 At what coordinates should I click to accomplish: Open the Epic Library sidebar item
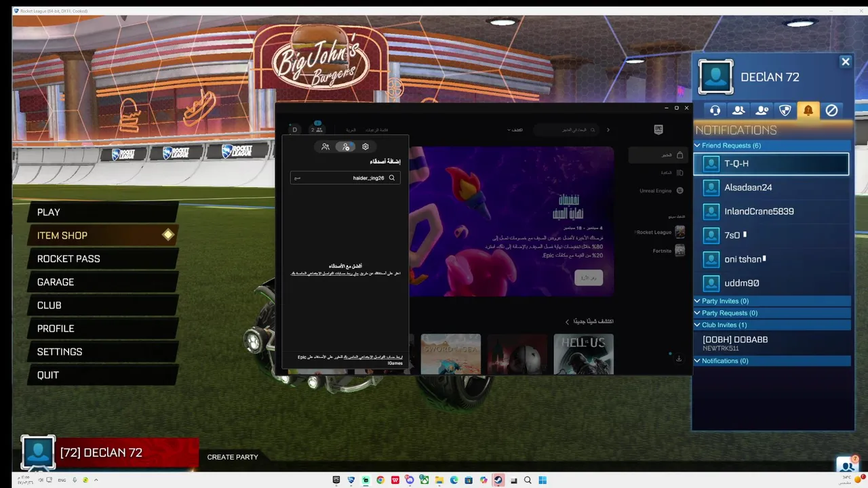pos(673,173)
